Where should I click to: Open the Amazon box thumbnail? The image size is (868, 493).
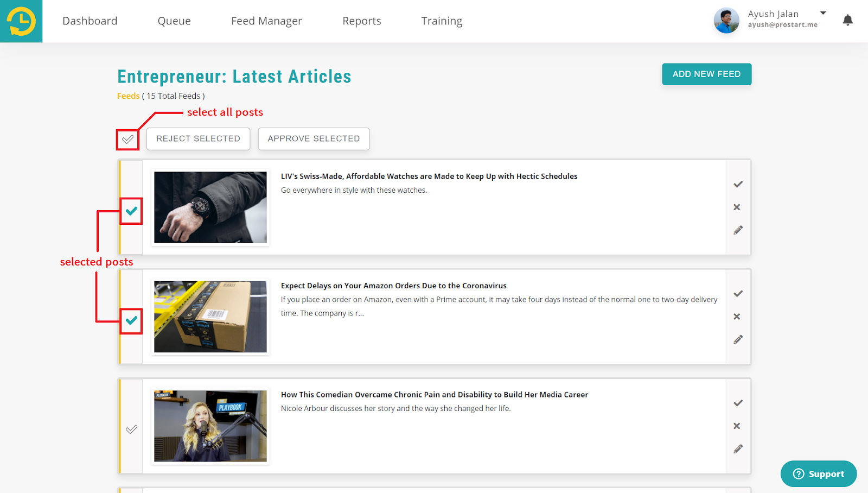tap(210, 317)
